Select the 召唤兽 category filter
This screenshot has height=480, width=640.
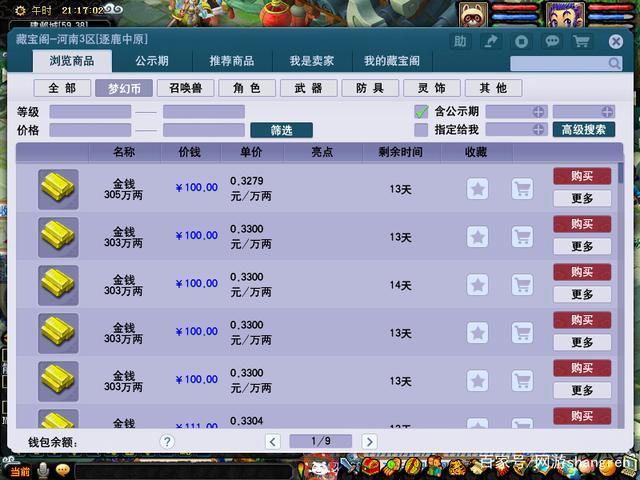pos(186,88)
